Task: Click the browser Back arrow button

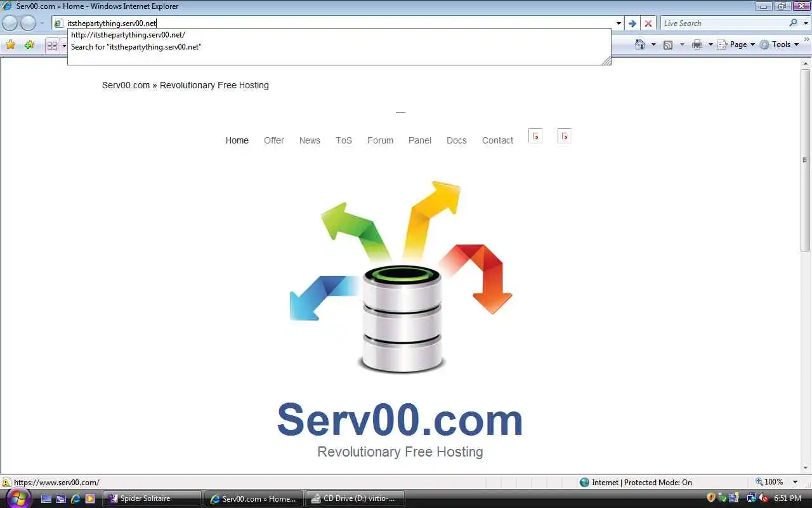Action: 10,23
